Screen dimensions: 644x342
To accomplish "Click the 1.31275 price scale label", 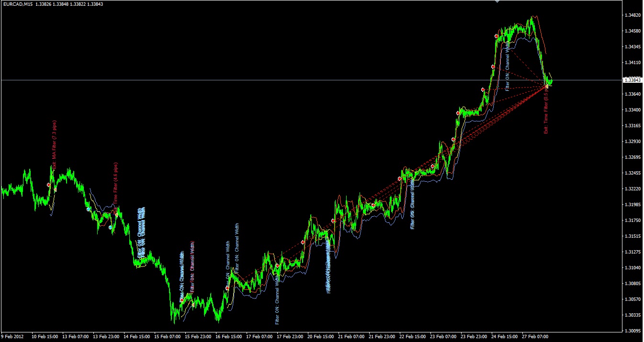I will pyautogui.click(x=633, y=252).
